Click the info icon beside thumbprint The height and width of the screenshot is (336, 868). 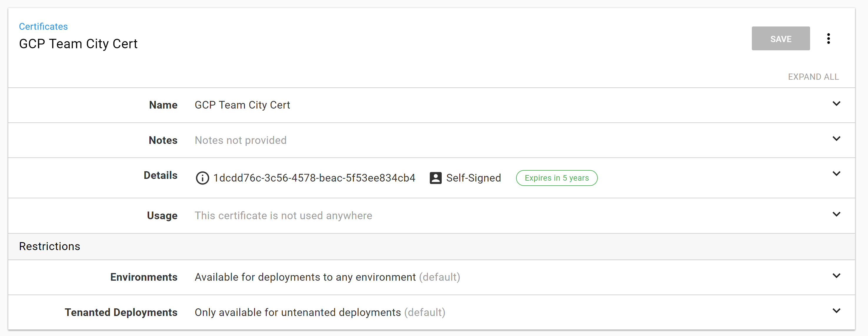coord(202,178)
